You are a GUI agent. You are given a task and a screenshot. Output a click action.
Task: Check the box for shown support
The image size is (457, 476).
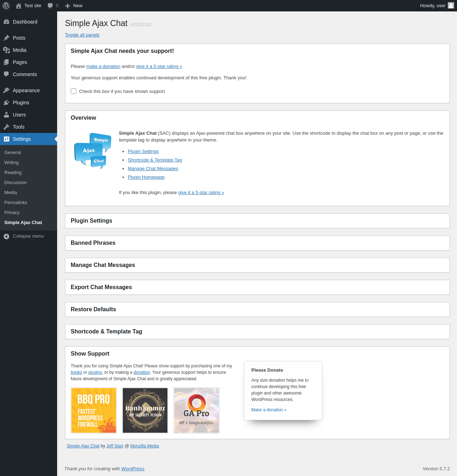coord(74,91)
